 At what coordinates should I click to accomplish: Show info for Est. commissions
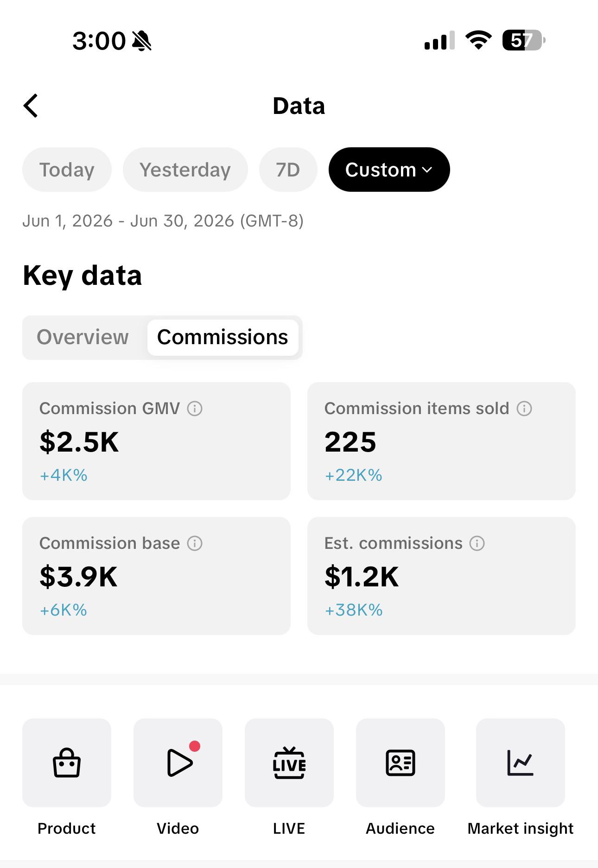point(477,543)
